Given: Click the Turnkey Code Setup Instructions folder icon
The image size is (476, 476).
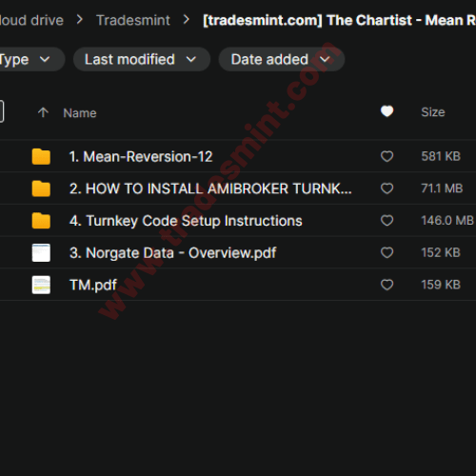Looking at the screenshot, I should point(41,221).
